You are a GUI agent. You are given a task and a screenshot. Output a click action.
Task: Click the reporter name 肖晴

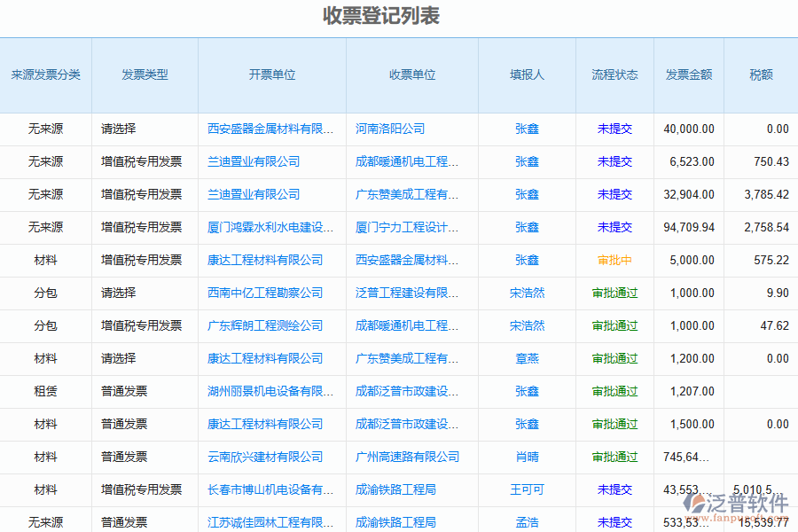527,457
